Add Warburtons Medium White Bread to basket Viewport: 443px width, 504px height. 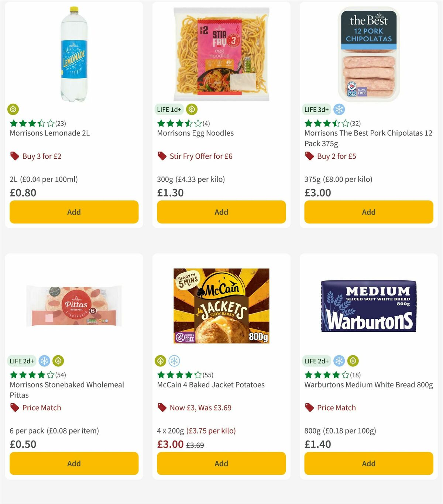[x=368, y=463]
